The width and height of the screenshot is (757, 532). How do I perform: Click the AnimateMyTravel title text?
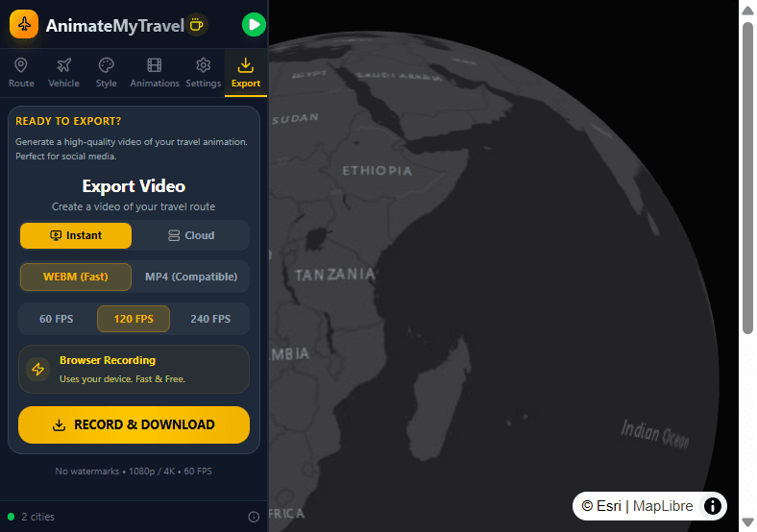[x=115, y=26]
